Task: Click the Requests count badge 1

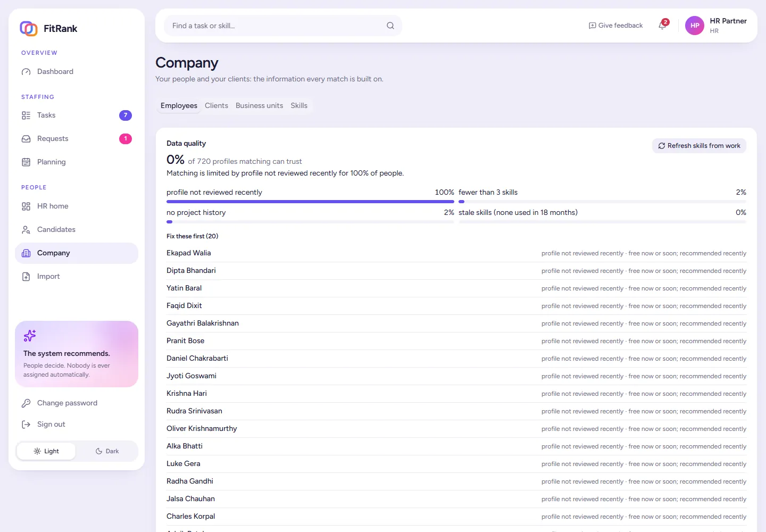Action: (126, 139)
